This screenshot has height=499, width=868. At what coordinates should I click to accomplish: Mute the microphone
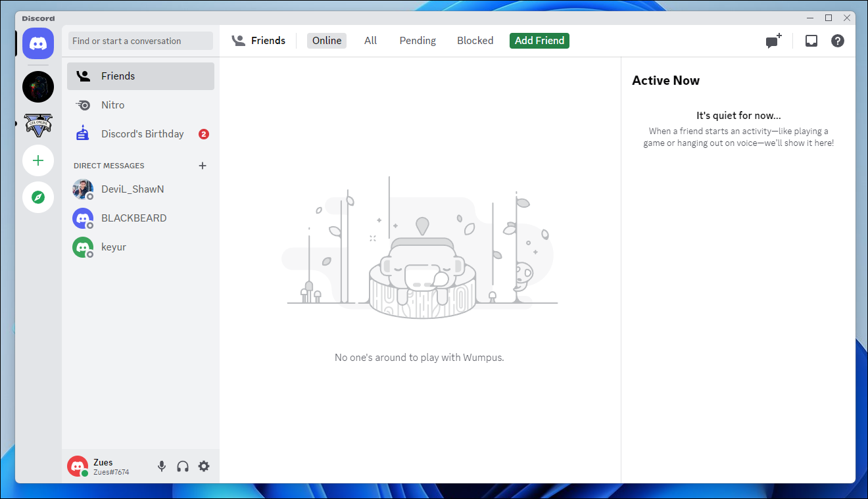pyautogui.click(x=162, y=466)
